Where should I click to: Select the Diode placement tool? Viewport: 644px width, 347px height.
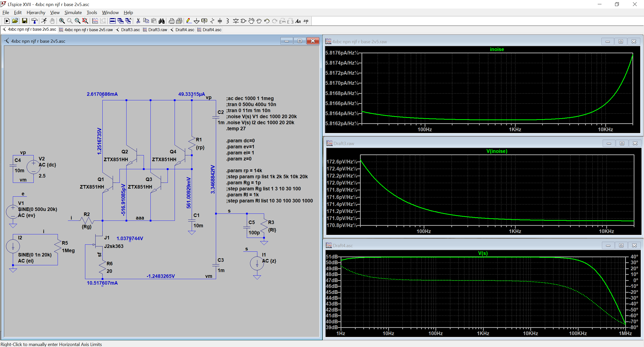[236, 21]
